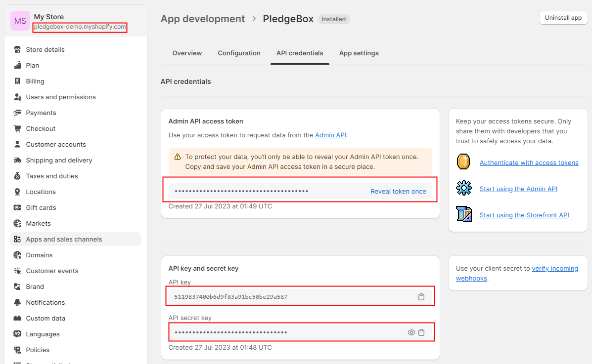Click the Custom data icon
This screenshot has width=592, height=364.
(17, 319)
